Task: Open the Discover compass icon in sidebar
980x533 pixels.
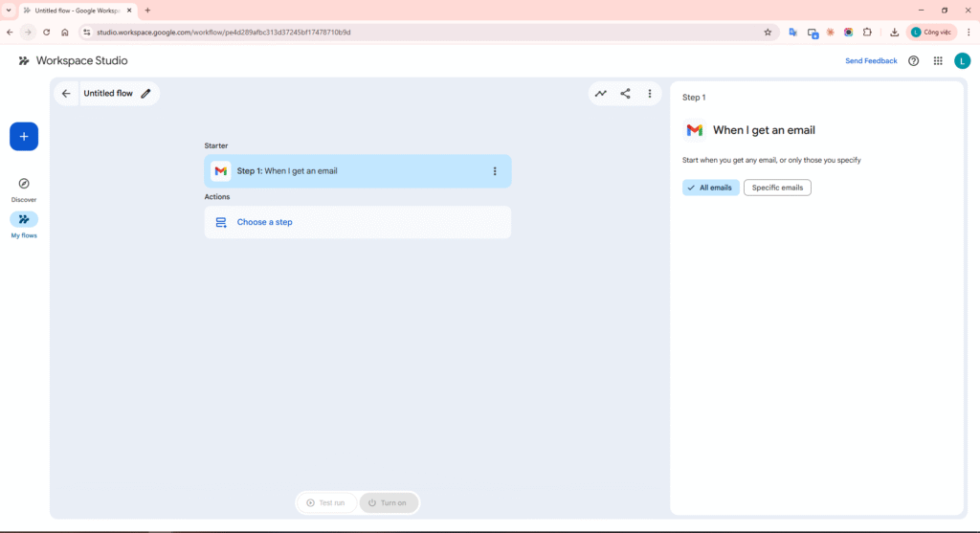Action: tap(24, 184)
